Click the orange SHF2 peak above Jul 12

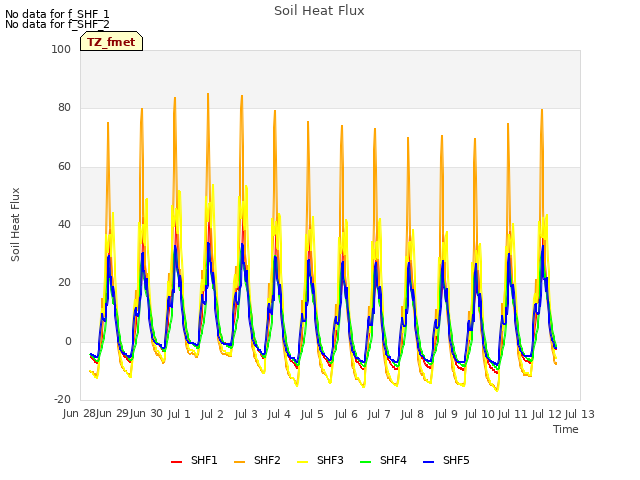(542, 110)
